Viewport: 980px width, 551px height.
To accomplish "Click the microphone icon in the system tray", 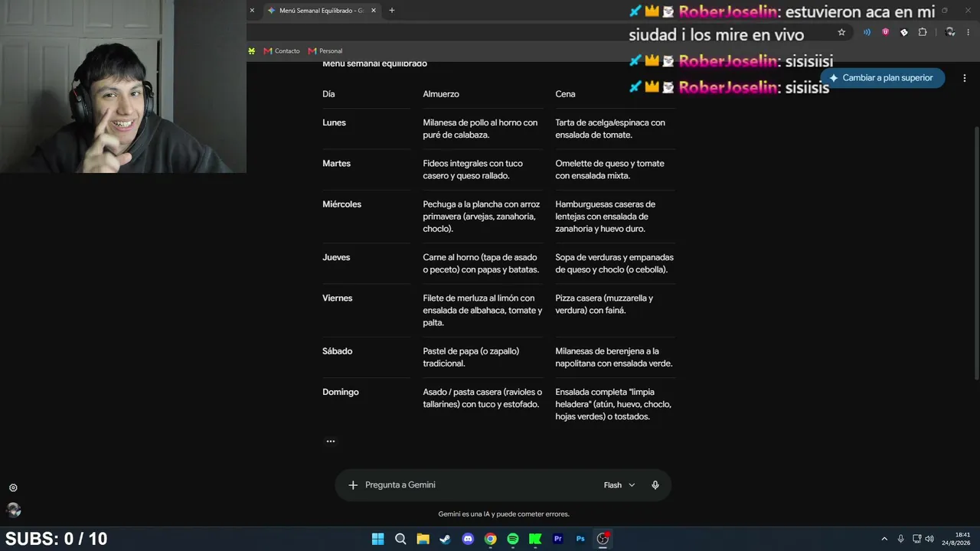I will click(900, 539).
